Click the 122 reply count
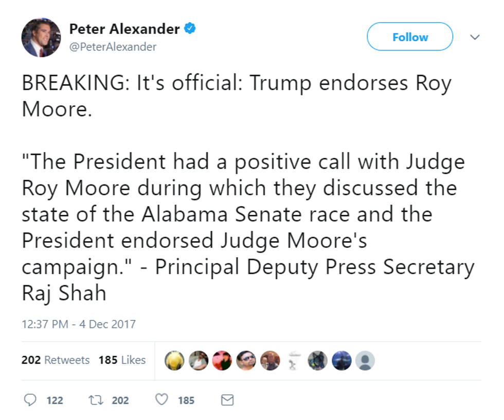The height and width of the screenshot is (420, 504). [55, 400]
